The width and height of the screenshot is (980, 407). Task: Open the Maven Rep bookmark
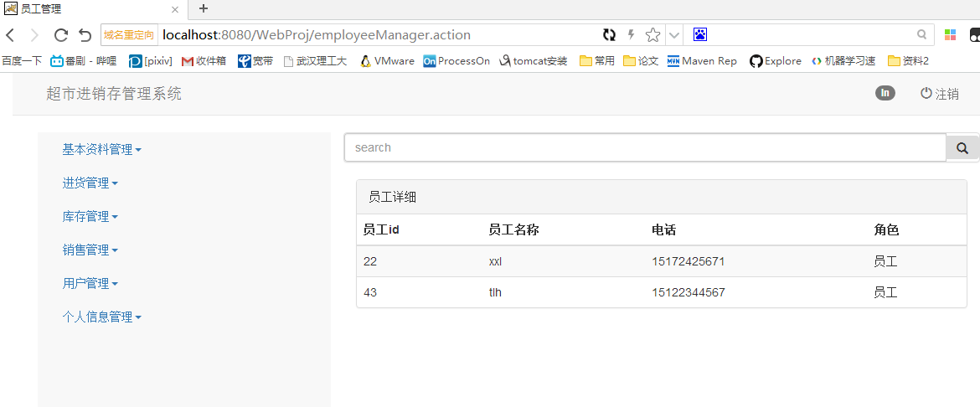pyautogui.click(x=702, y=60)
